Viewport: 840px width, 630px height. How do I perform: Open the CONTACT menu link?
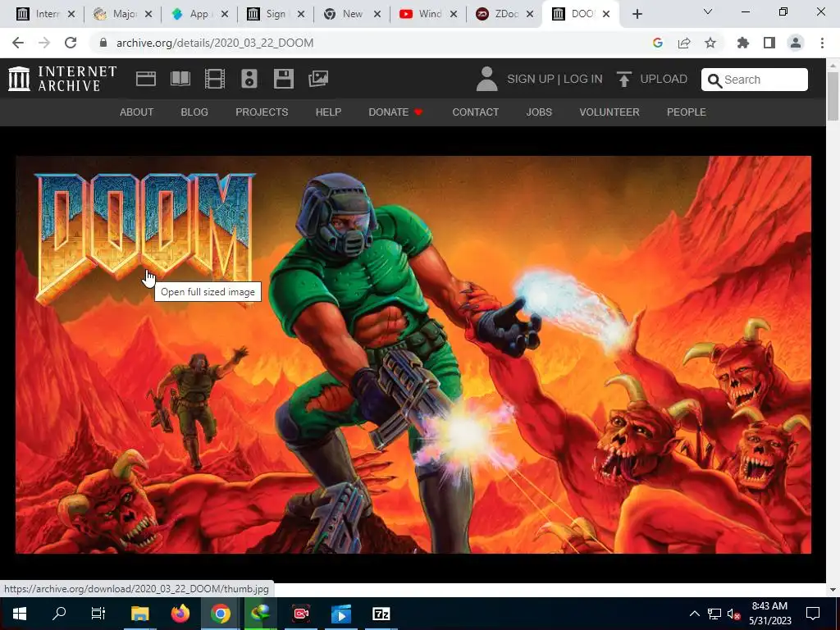pos(475,112)
